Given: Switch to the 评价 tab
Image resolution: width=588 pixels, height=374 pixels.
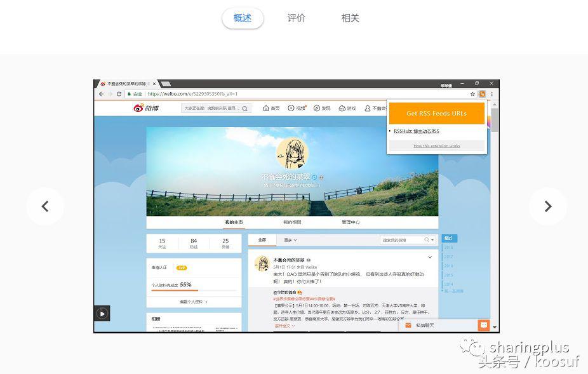Looking at the screenshot, I should click(296, 18).
